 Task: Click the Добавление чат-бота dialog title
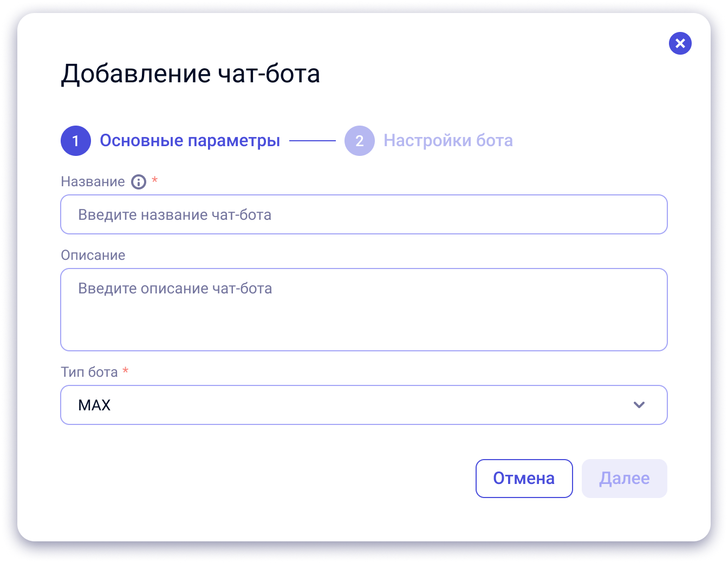pos(190,74)
